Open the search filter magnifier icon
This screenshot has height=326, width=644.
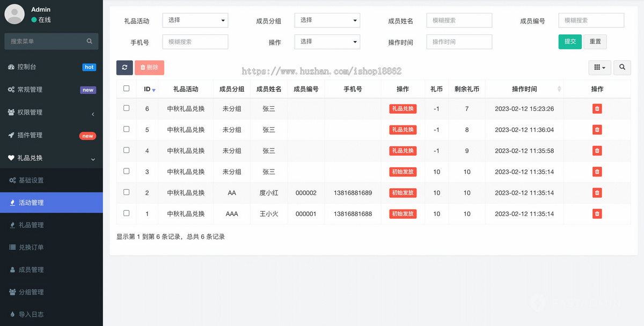[x=622, y=68]
